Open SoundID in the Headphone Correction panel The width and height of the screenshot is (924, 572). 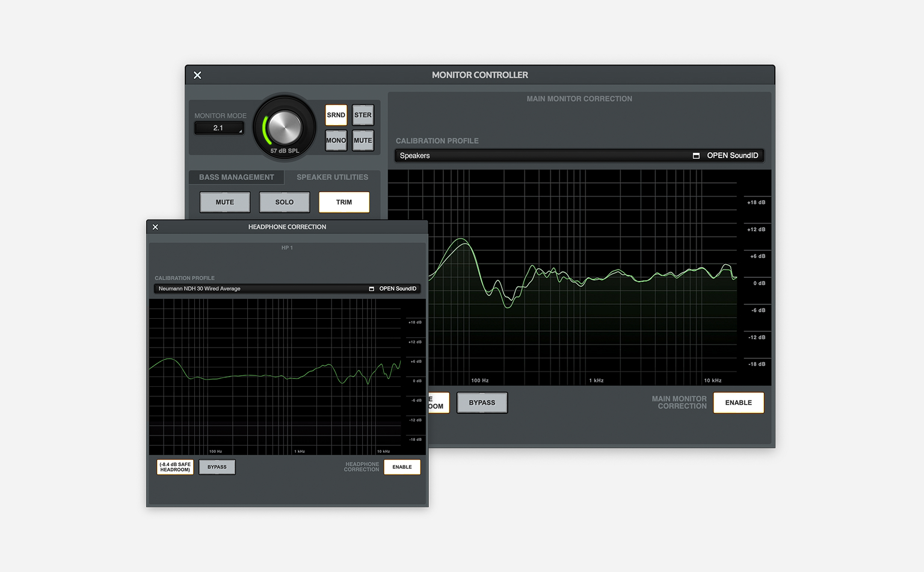[393, 289]
